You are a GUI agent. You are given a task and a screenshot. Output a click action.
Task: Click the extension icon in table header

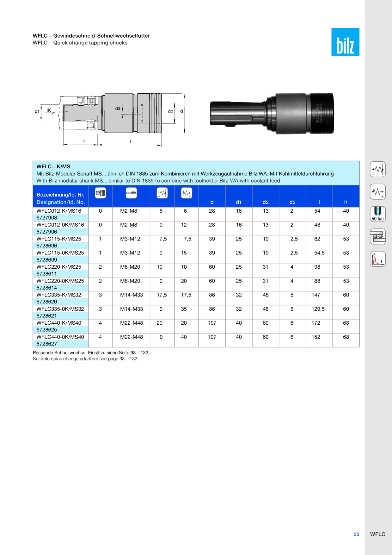pos(187,193)
